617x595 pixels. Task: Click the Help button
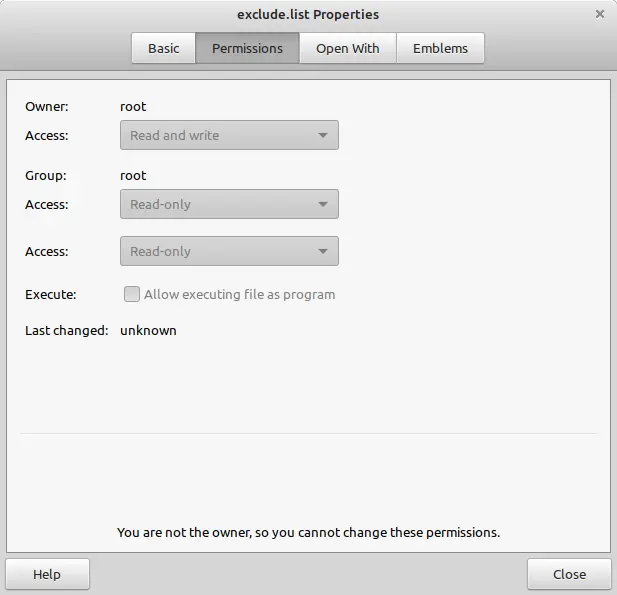tap(47, 574)
